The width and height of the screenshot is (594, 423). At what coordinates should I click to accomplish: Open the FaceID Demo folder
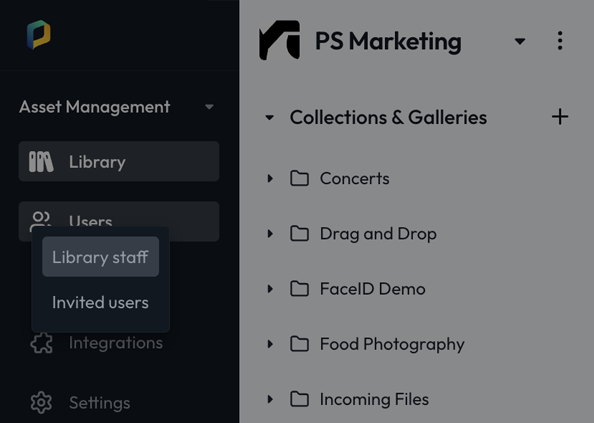(x=372, y=289)
